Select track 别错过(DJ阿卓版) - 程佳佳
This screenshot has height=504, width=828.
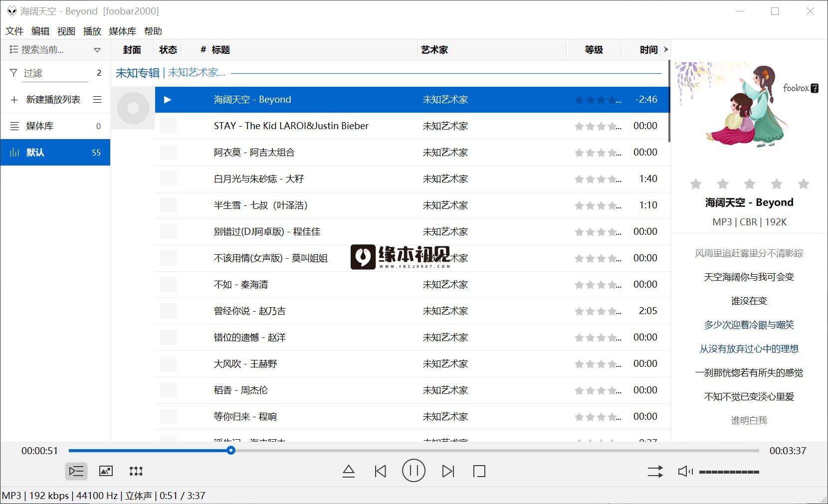pos(412,232)
